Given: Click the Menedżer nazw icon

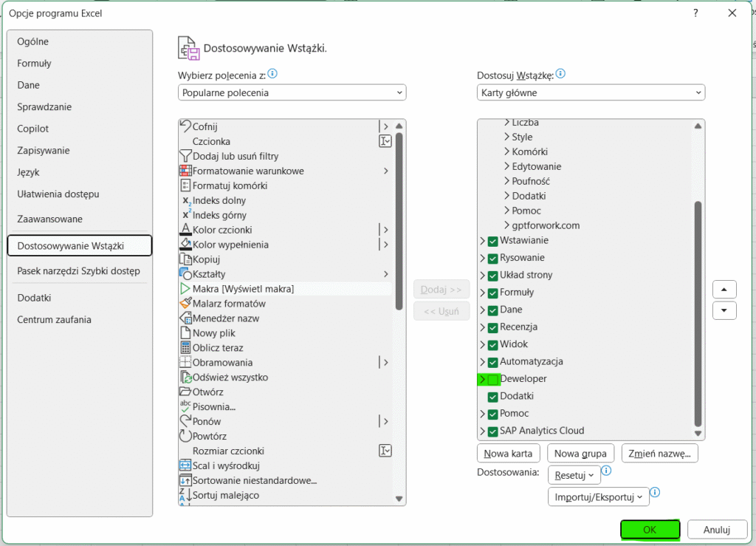Looking at the screenshot, I should [x=185, y=318].
